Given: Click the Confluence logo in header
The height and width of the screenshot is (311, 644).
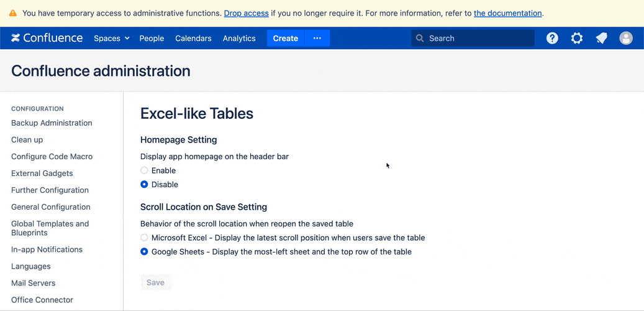Looking at the screenshot, I should click(47, 38).
